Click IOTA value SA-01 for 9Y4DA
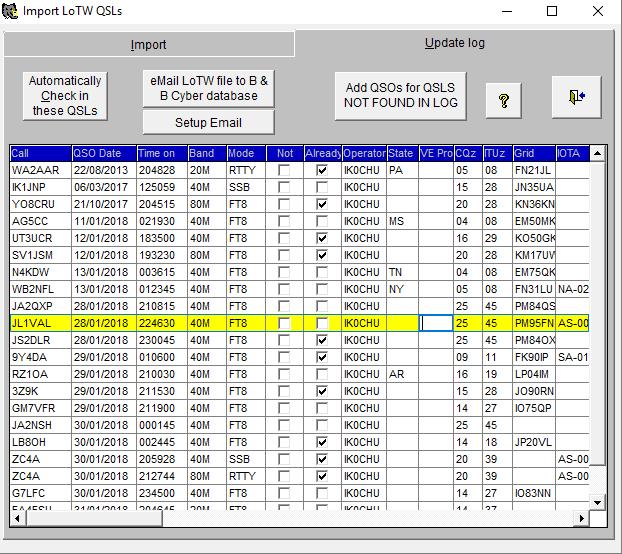Viewport: 622px width, 554px height. click(x=573, y=357)
